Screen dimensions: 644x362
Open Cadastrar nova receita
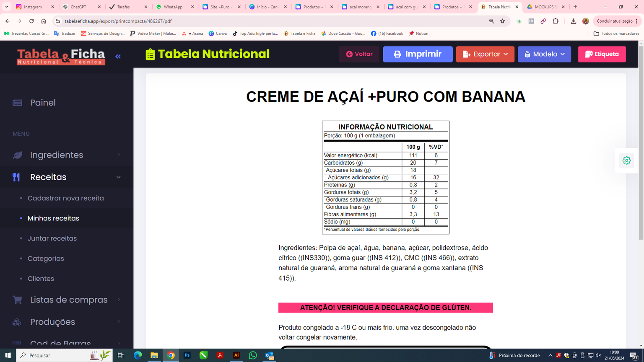pyautogui.click(x=65, y=198)
